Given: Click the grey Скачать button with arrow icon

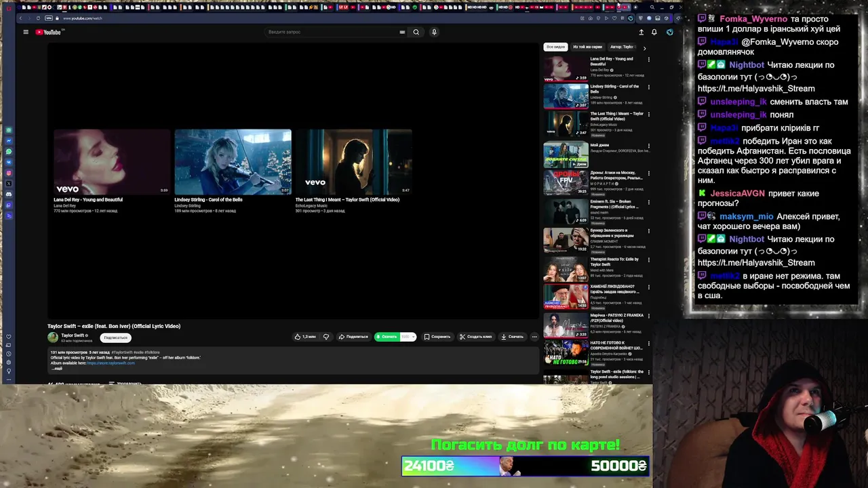Looking at the screenshot, I should click(x=513, y=337).
